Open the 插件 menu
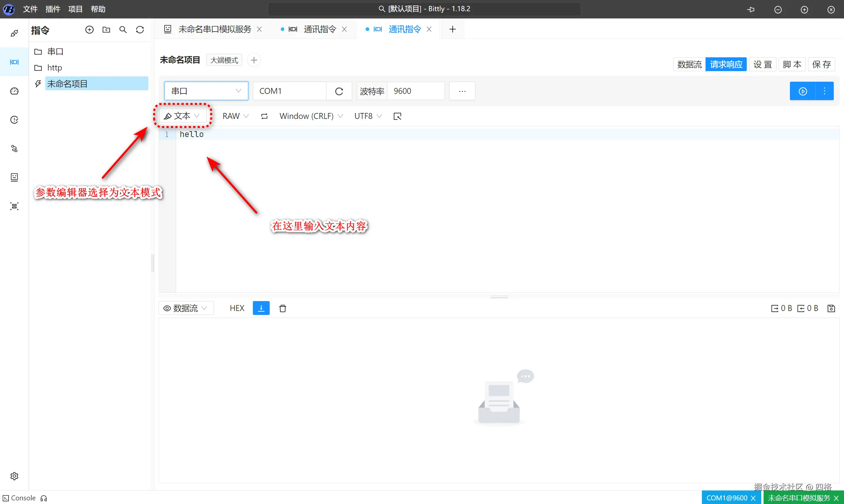Viewport: 844px width, 504px height. [x=53, y=9]
